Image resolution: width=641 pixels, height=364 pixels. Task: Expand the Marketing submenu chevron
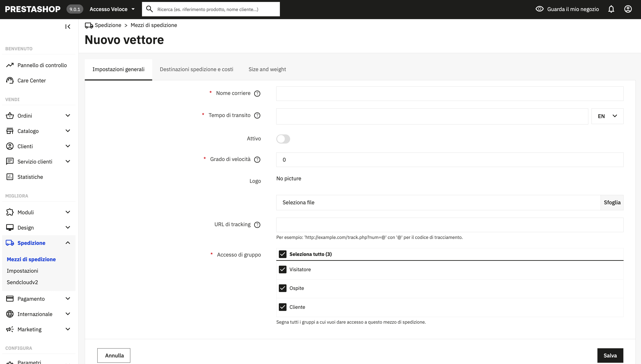click(x=68, y=329)
